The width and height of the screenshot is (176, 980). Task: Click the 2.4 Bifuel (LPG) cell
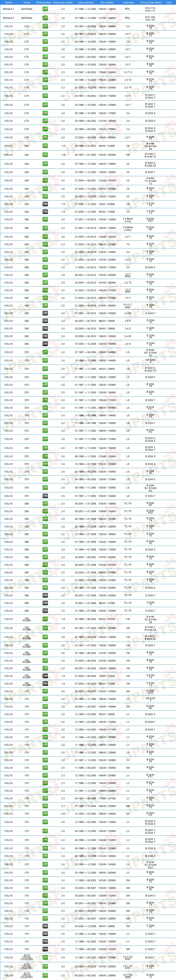click(128, 220)
